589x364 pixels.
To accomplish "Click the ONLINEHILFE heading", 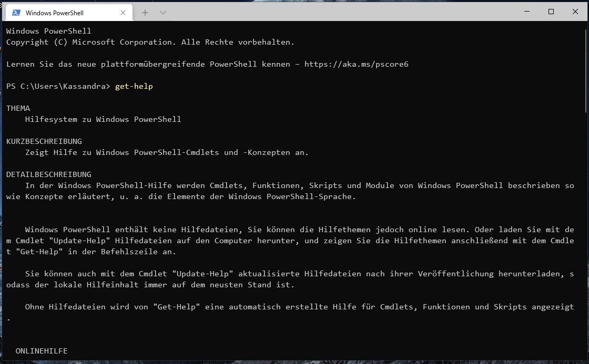I will [x=42, y=351].
